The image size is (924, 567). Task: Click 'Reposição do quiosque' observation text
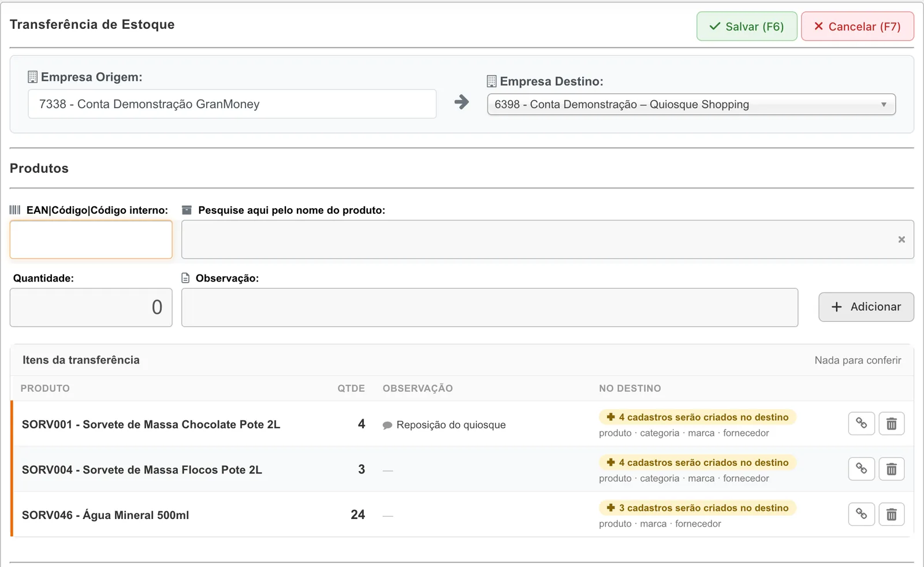(x=451, y=425)
